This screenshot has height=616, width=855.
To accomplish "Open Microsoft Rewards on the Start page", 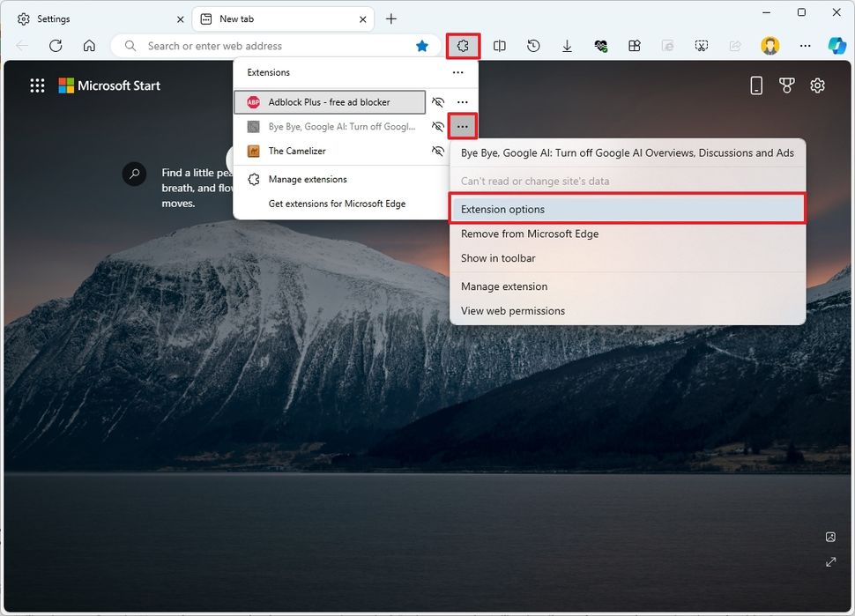I will (786, 85).
